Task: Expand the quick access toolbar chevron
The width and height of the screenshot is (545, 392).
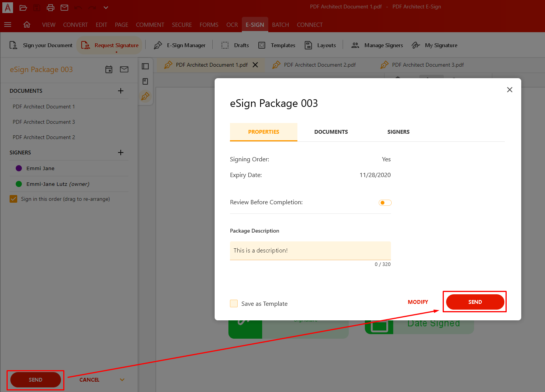Action: coord(106,8)
